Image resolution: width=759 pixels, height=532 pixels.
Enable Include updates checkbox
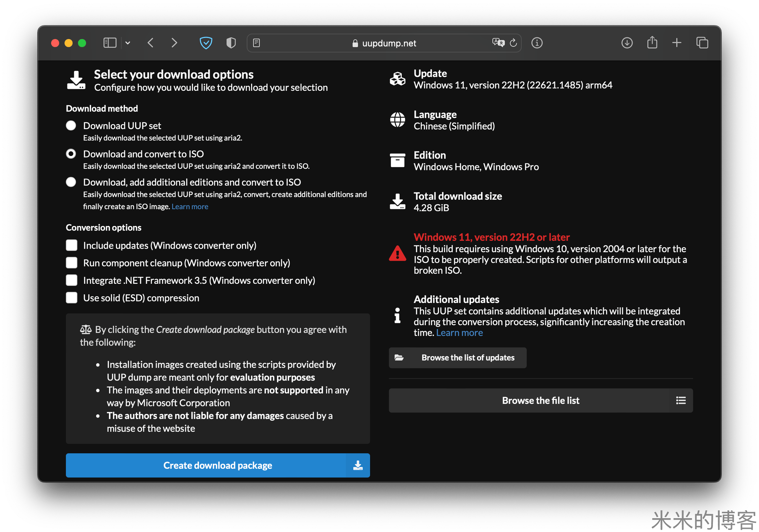click(x=73, y=245)
